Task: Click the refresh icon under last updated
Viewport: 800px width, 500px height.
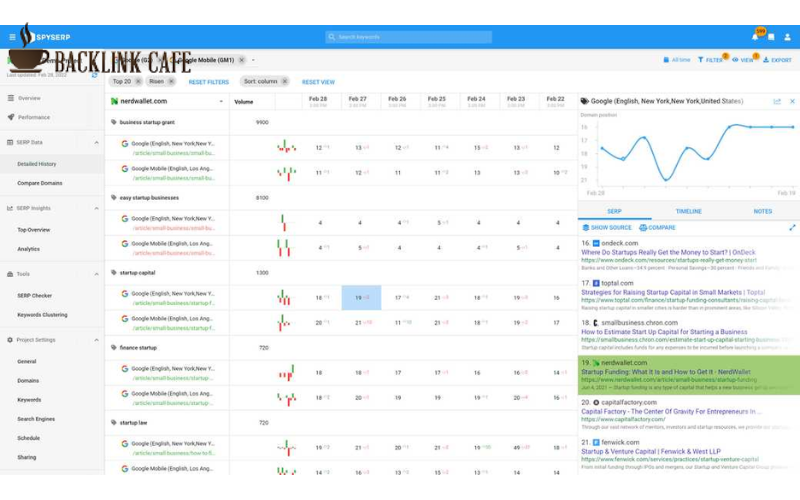Action: [x=94, y=75]
